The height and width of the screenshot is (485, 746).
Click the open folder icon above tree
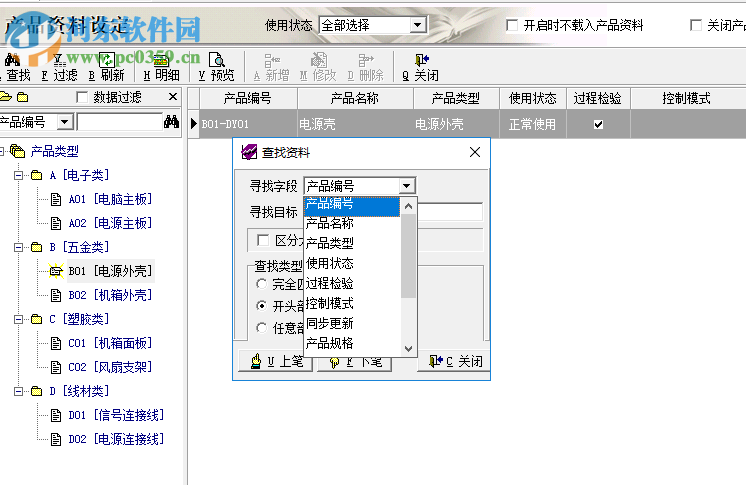pyautogui.click(x=6, y=97)
